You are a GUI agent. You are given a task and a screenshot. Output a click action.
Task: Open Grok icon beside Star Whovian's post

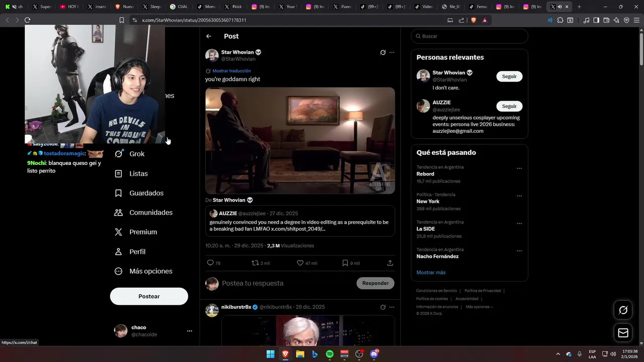(x=383, y=52)
